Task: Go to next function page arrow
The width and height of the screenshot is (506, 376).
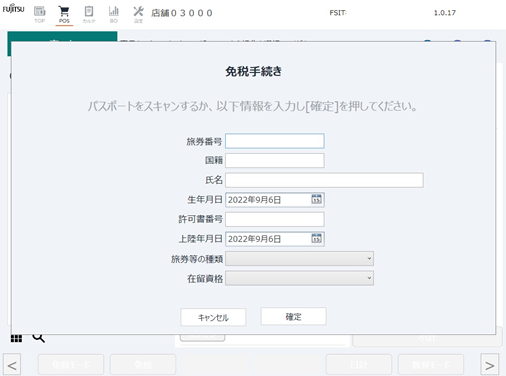Action: [490, 365]
